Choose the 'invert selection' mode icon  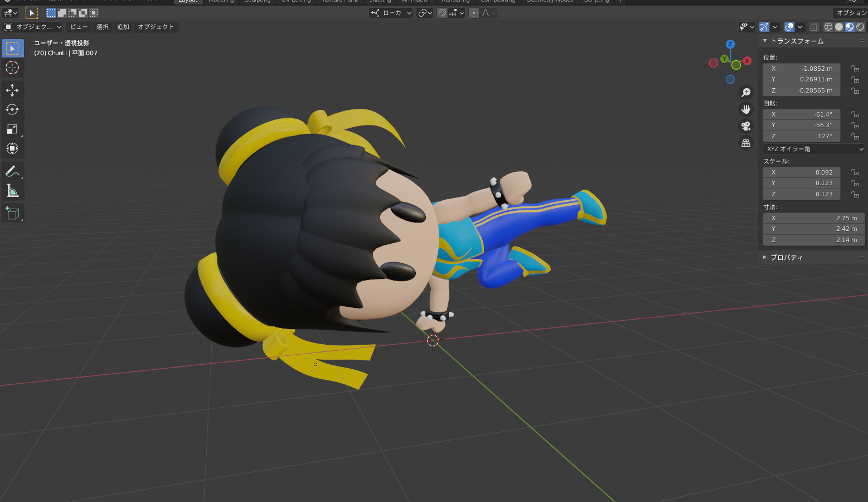[x=83, y=13]
